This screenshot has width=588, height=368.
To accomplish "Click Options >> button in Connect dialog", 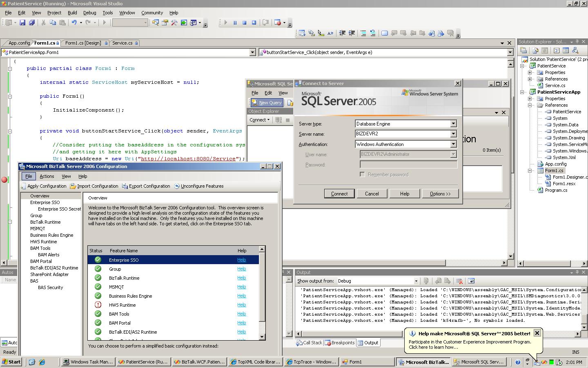I will tap(440, 194).
